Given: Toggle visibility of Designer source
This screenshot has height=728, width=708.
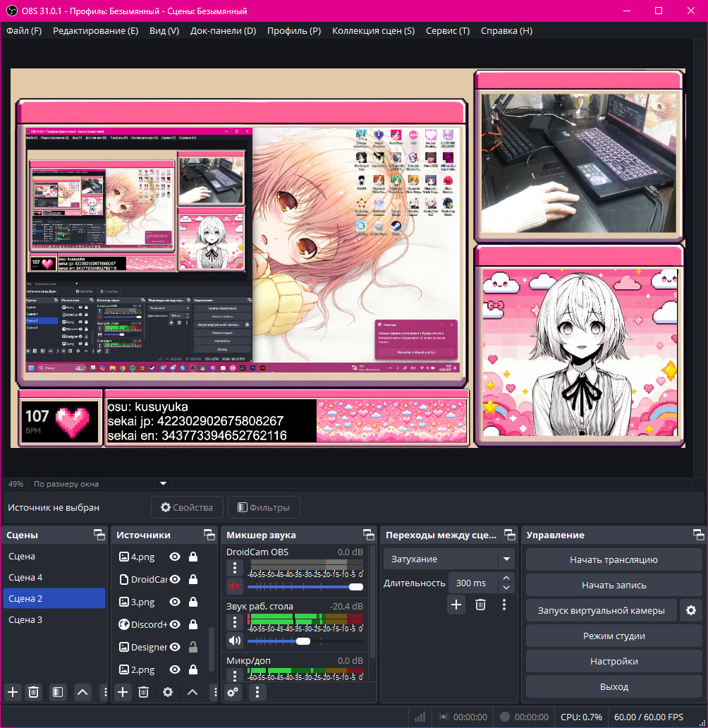Looking at the screenshot, I should pos(175,647).
